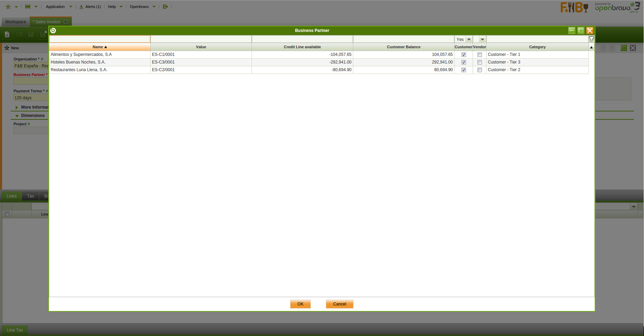Image resolution: width=644 pixels, height=336 pixels.
Task: Switch to the Workspace tab
Action: tap(16, 22)
